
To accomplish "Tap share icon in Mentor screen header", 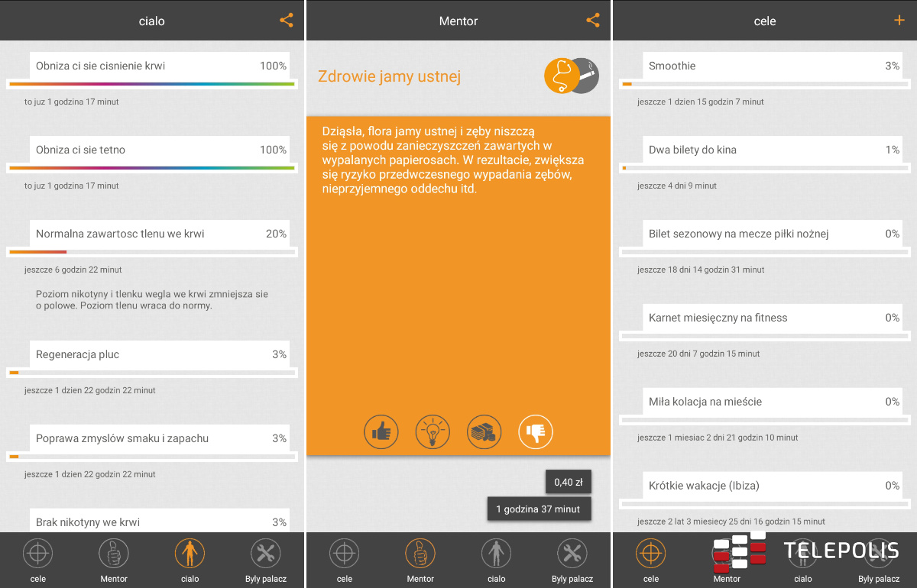I will tap(593, 21).
